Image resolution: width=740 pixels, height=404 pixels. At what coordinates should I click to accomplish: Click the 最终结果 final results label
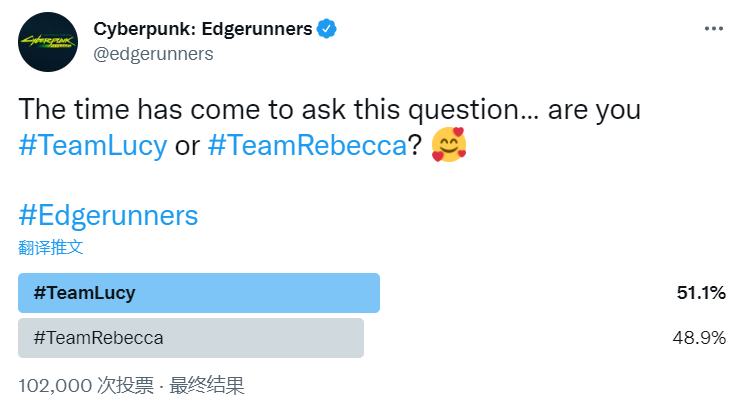(x=207, y=386)
